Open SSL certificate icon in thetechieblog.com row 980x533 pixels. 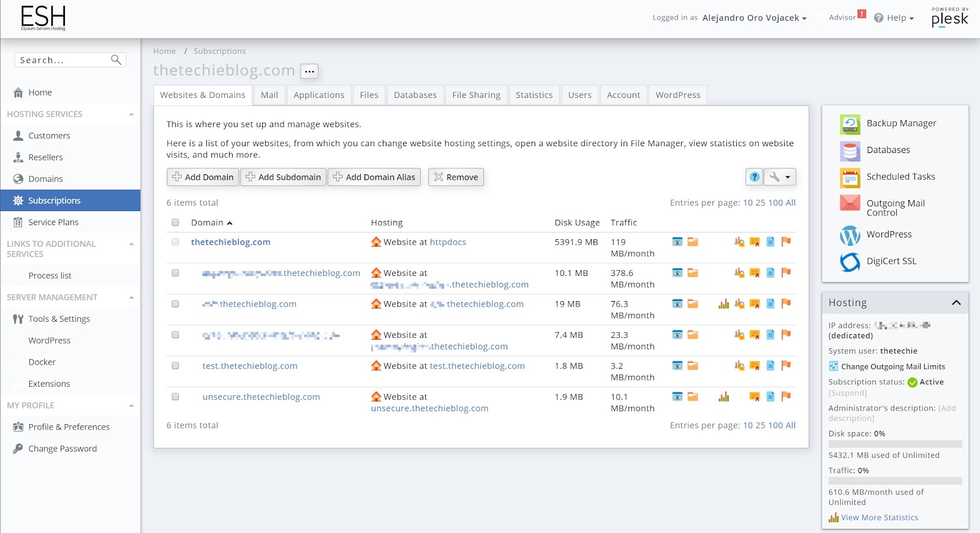755,242
